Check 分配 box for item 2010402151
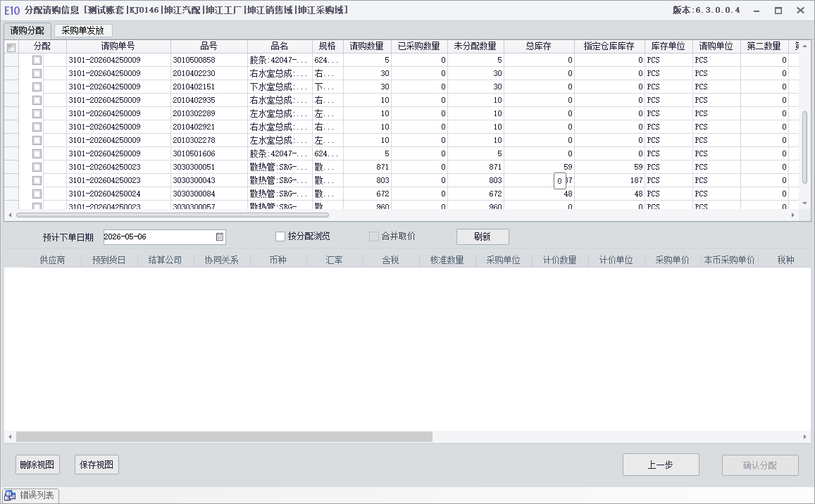815x504 pixels. coord(37,87)
